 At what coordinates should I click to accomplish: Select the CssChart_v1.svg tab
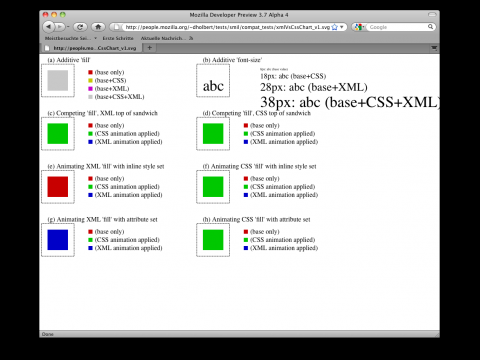coord(91,48)
